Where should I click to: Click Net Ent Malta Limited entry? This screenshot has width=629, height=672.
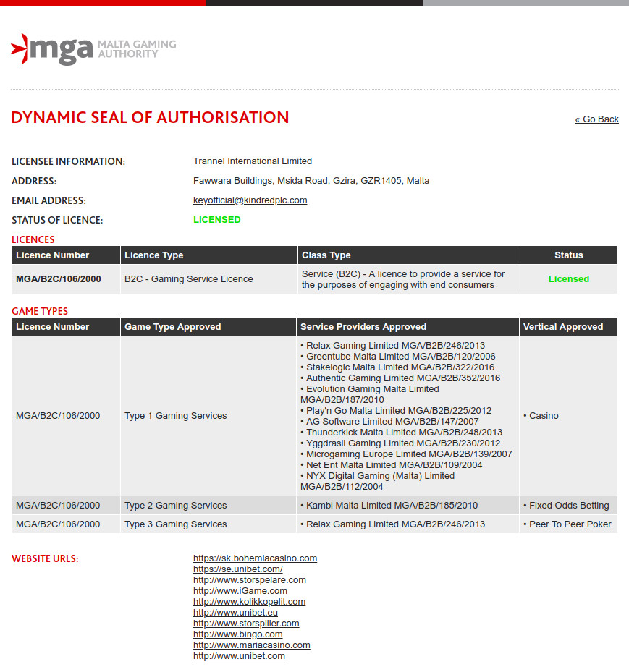click(x=392, y=465)
